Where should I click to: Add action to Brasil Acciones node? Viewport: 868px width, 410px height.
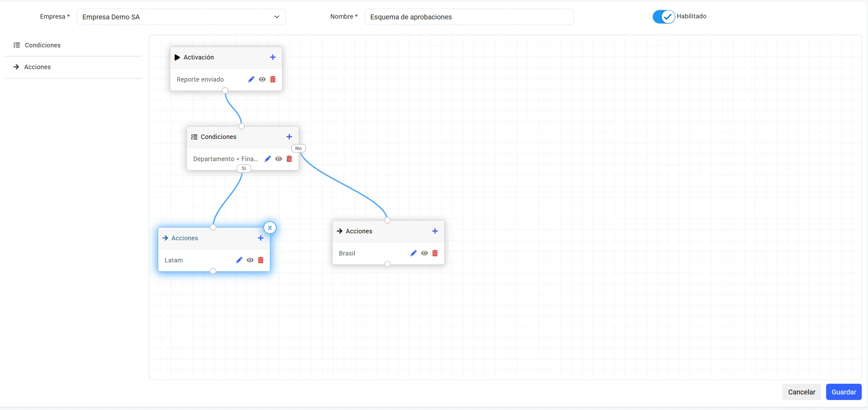(435, 231)
